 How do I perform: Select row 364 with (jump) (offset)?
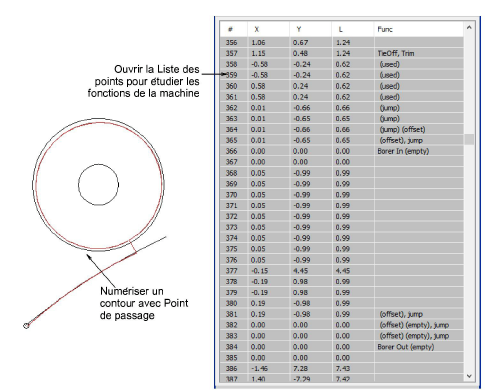point(342,129)
